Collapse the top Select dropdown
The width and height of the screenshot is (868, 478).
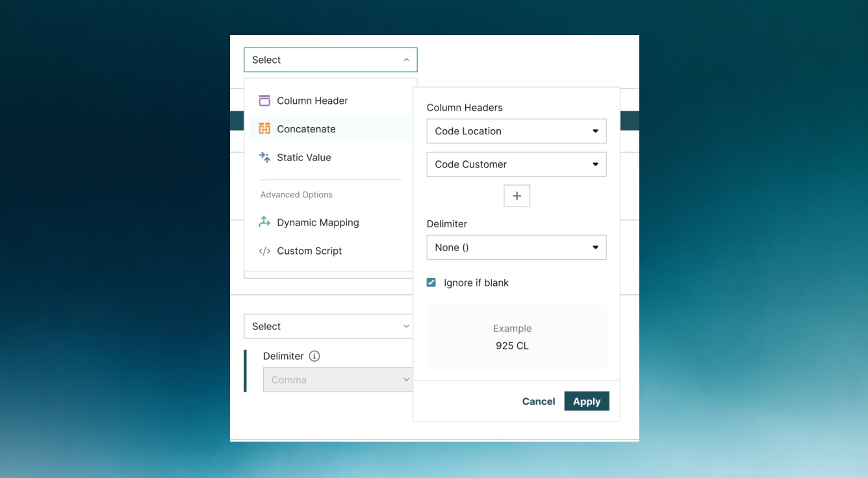coord(331,60)
